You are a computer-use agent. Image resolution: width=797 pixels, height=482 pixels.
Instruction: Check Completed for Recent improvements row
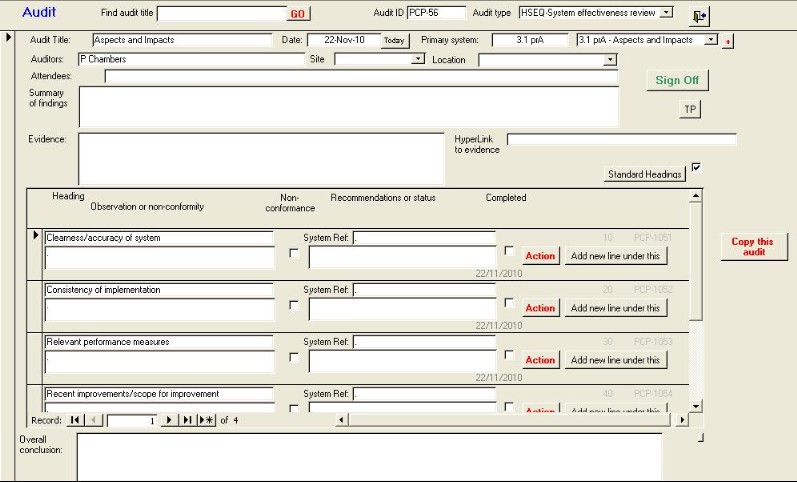pos(509,407)
